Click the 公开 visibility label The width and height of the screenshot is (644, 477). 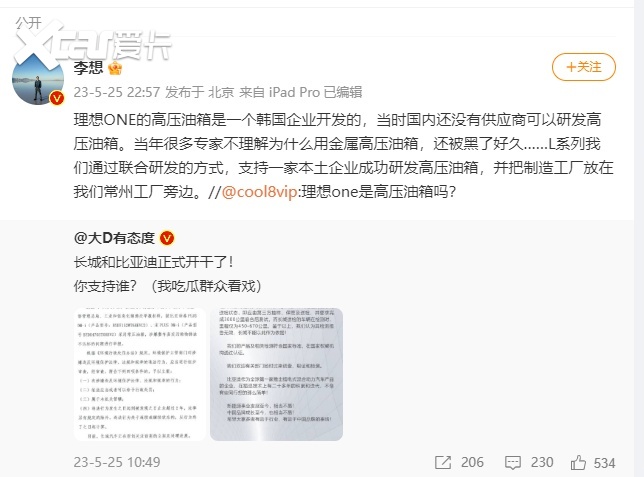point(28,23)
